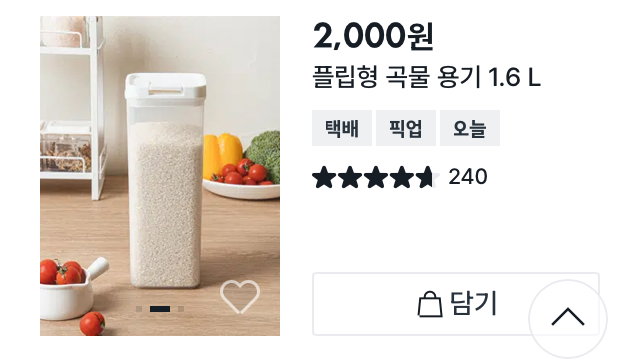This screenshot has height=360, width=640.
Task: Open the grain container product photo
Action: (x=160, y=176)
